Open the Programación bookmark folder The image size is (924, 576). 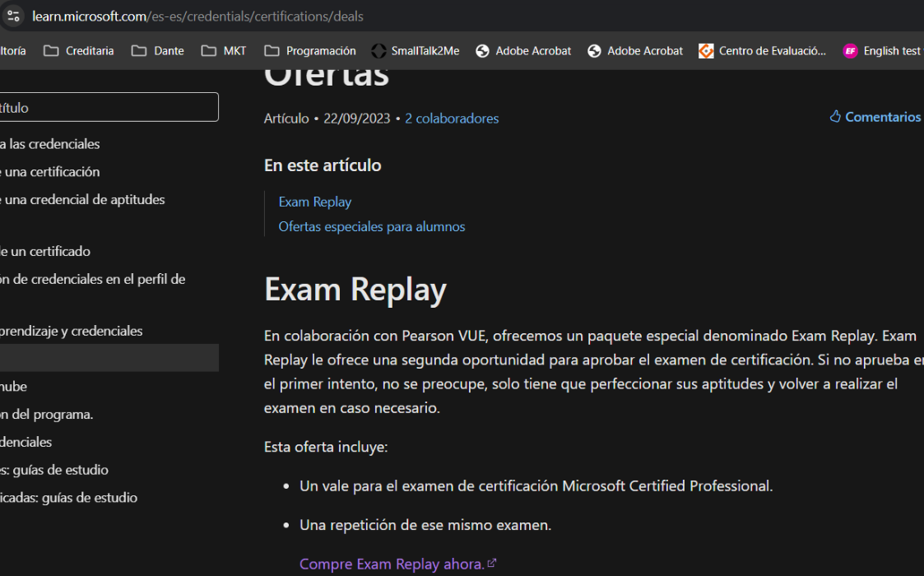pyautogui.click(x=310, y=51)
